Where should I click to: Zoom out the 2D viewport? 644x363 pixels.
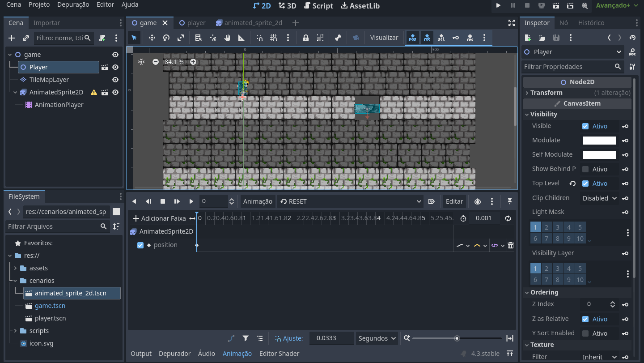pos(155,62)
